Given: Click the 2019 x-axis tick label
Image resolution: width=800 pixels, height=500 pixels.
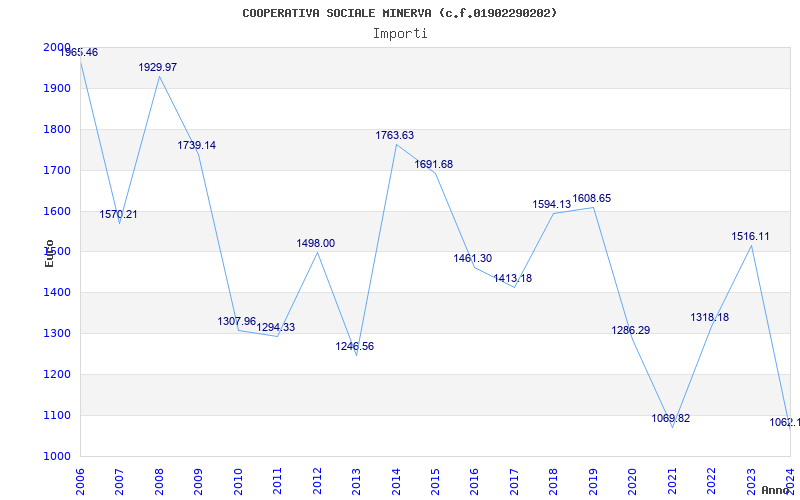Looking at the screenshot, I should pos(593,481).
